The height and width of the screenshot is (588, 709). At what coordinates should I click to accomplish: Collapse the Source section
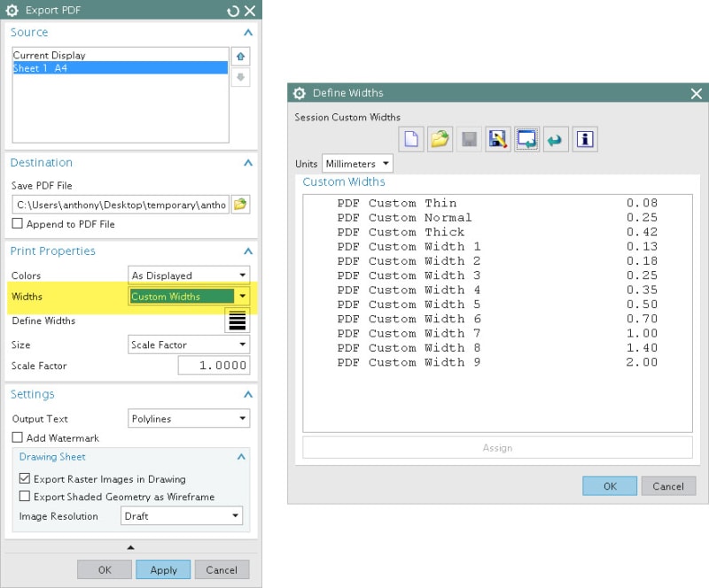248,33
